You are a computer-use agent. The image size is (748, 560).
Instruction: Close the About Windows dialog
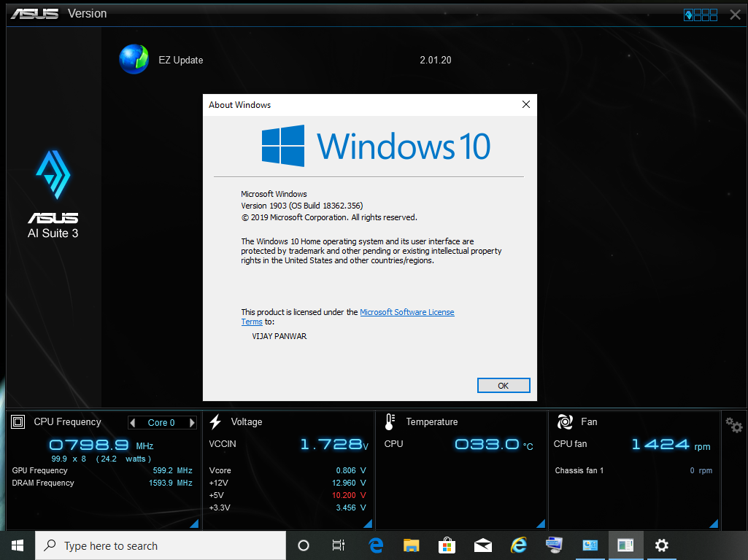point(525,104)
